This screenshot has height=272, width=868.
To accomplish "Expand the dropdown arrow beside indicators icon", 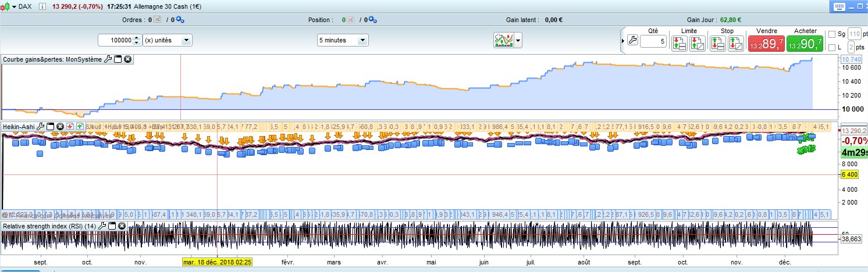I will (x=518, y=40).
